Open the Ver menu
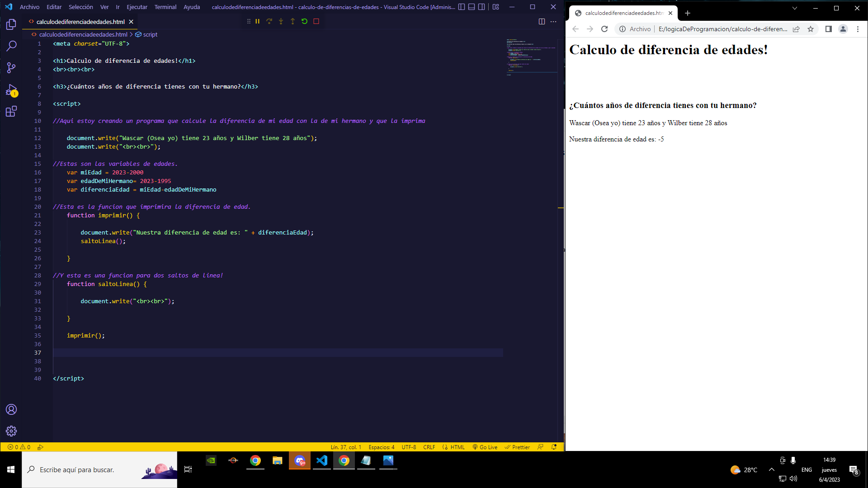The width and height of the screenshot is (868, 488). 104,7
